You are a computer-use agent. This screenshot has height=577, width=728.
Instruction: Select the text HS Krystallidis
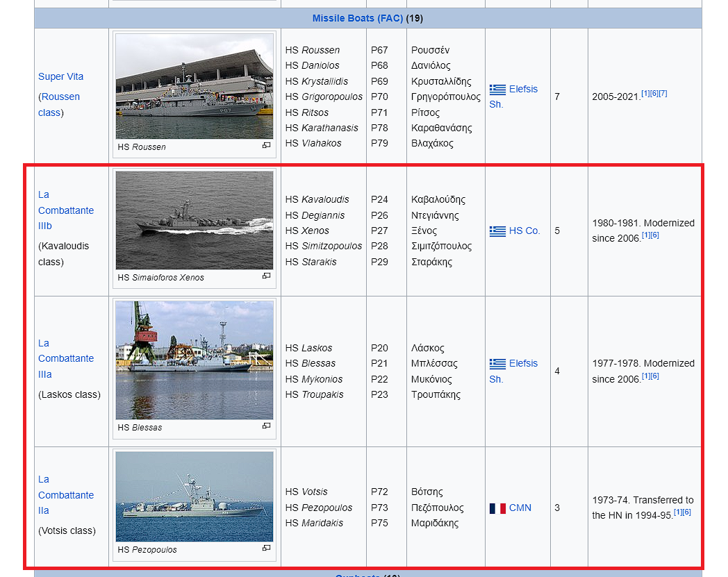[x=317, y=81]
